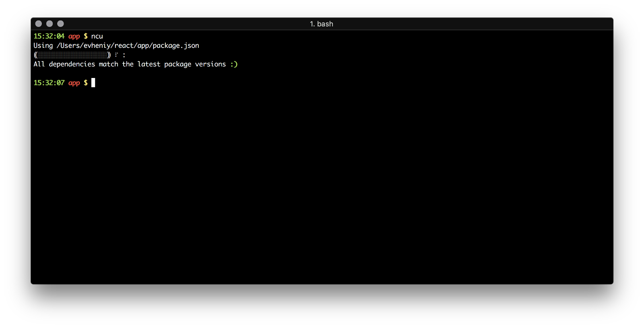Click the terminal cursor block
The height and width of the screenshot is (328, 644).
pyautogui.click(x=93, y=83)
